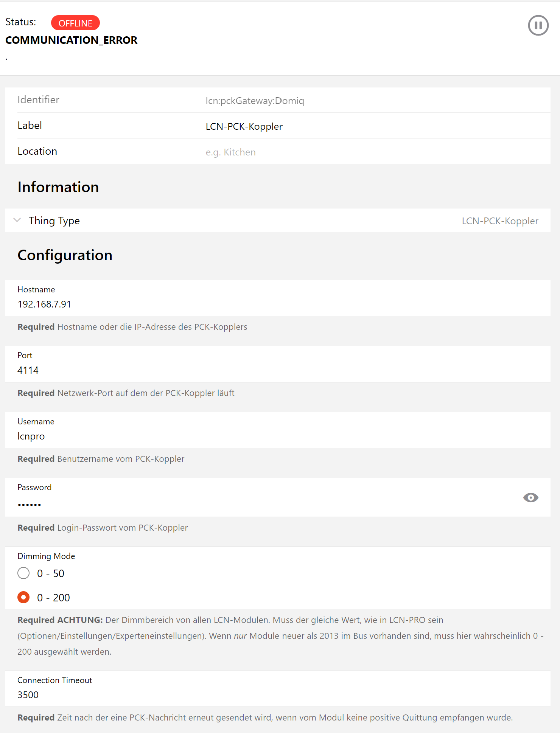This screenshot has width=560, height=733.
Task: Click the Thing Type row label
Action: (54, 221)
